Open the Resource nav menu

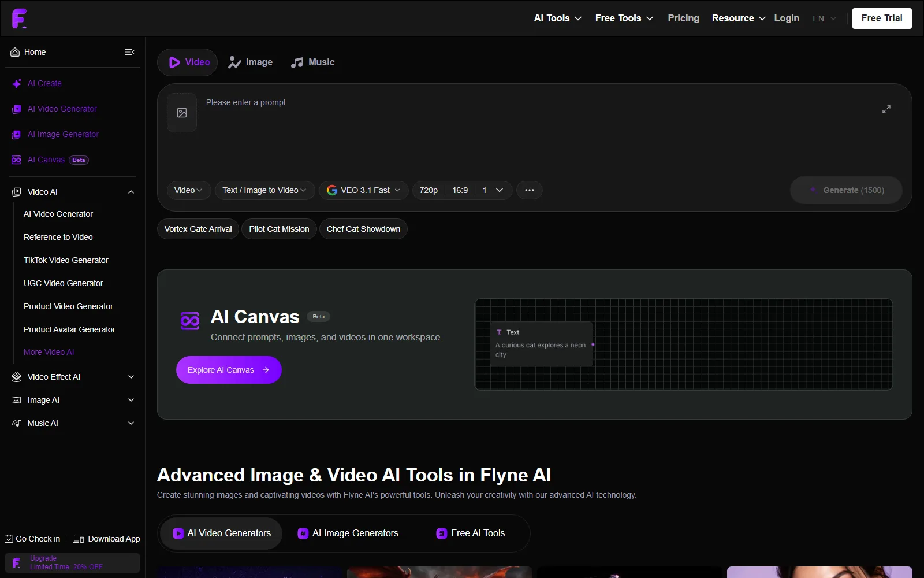pyautogui.click(x=739, y=18)
